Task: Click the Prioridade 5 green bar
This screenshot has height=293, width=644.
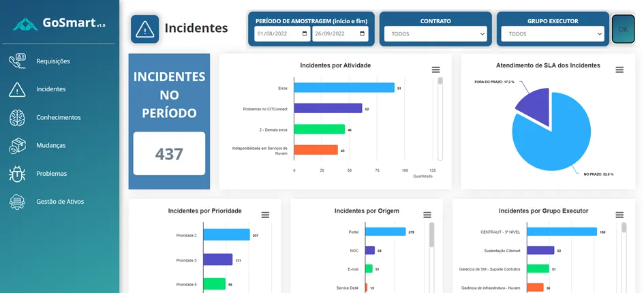Action: click(215, 284)
